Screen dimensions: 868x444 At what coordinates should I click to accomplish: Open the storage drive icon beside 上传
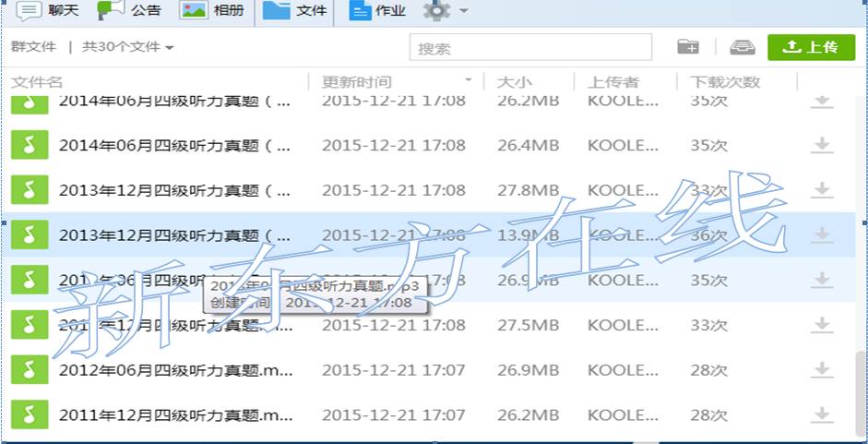(x=742, y=47)
